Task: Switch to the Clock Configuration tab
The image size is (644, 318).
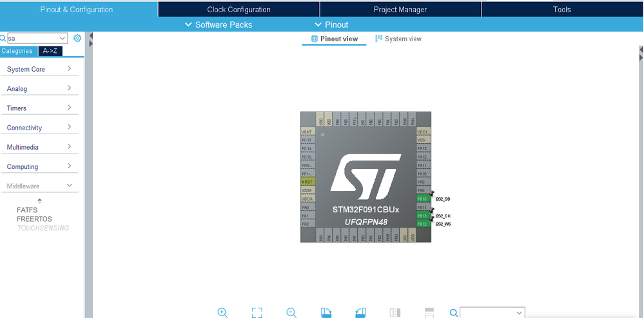Action: (x=239, y=10)
